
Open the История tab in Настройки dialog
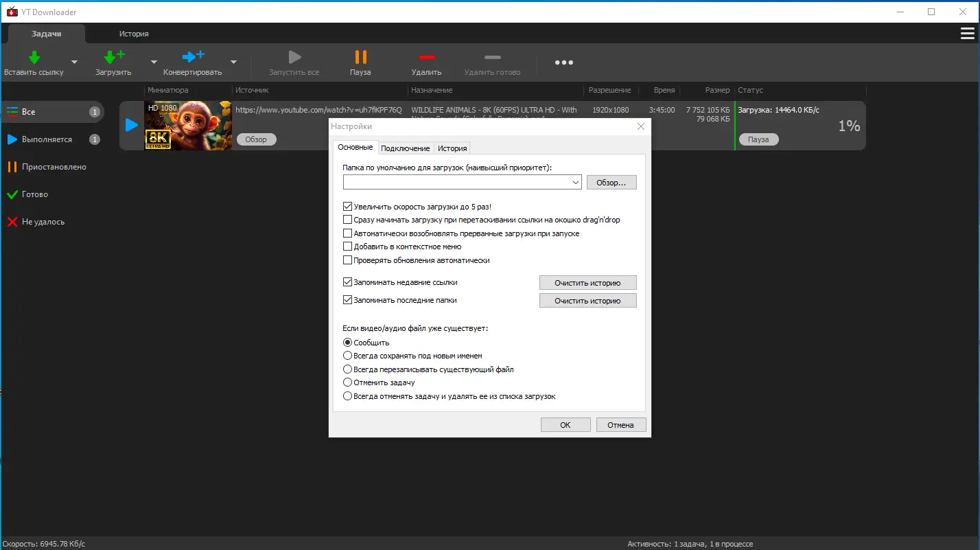coord(452,148)
